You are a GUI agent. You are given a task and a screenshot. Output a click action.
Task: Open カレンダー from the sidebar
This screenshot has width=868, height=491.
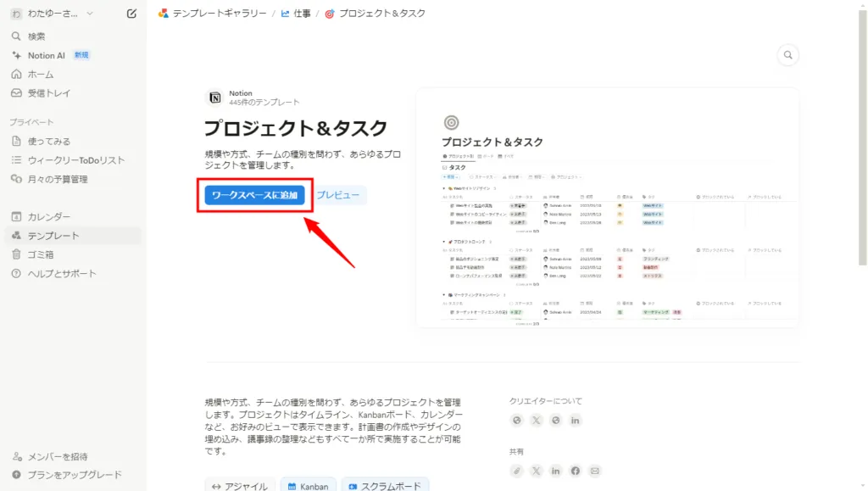click(x=73, y=216)
